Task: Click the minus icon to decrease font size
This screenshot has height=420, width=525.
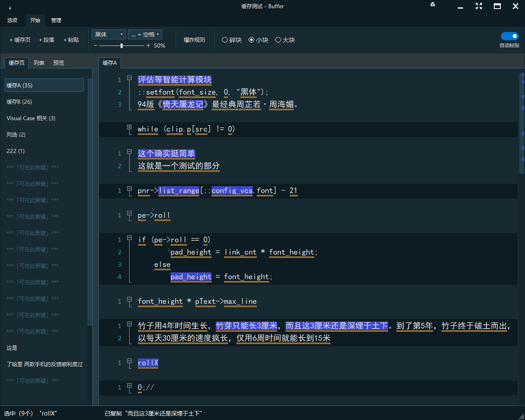Action: (96, 46)
